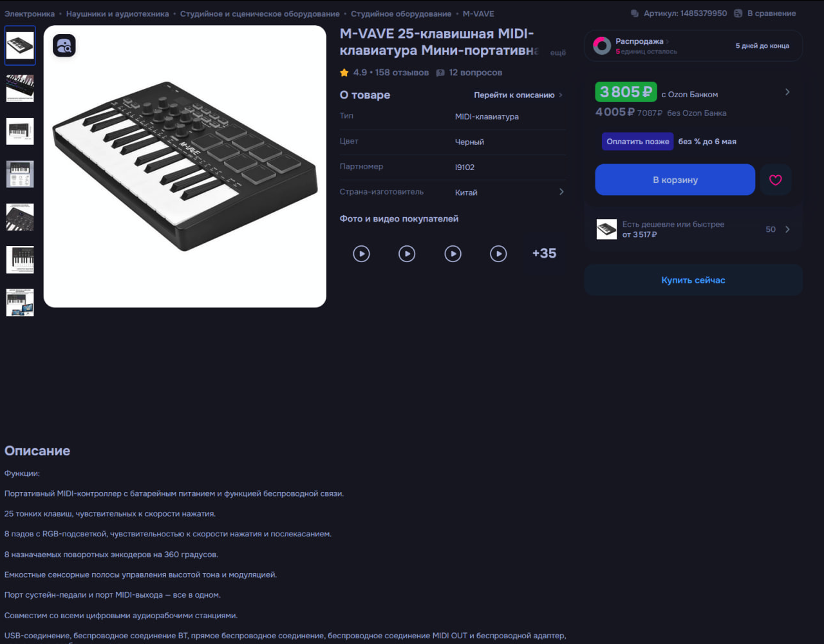Click the compare icon next to В сравнение
Image resolution: width=824 pixels, height=644 pixels.
coord(738,14)
